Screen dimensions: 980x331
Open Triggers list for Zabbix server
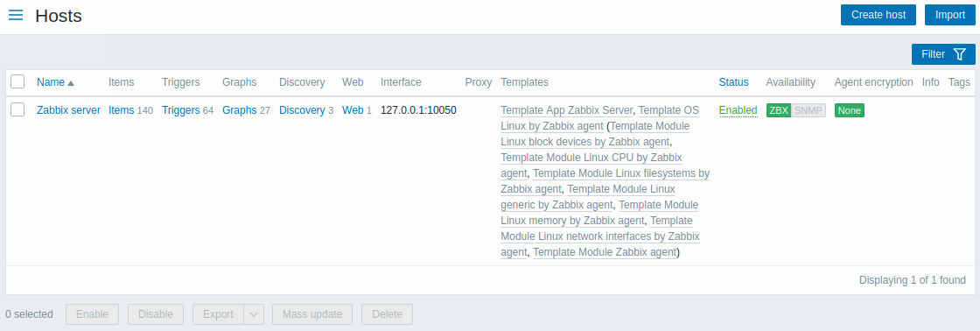pos(180,110)
